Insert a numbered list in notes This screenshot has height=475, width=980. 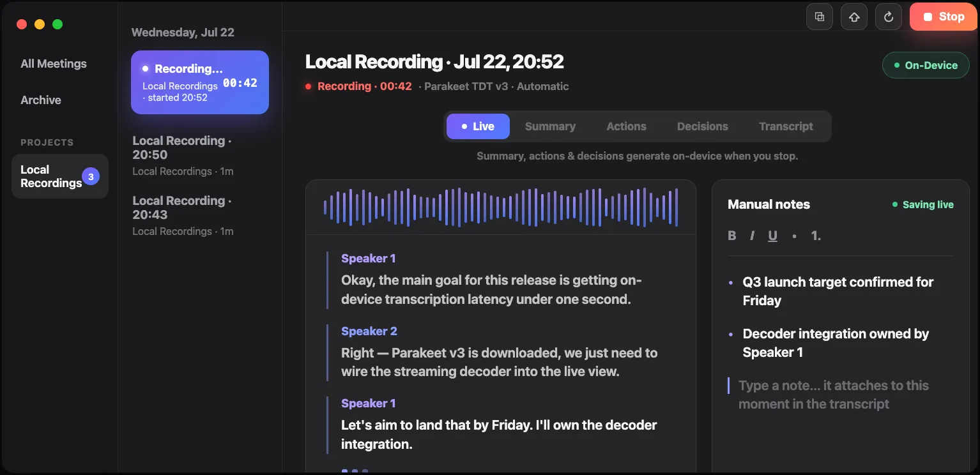pyautogui.click(x=816, y=236)
